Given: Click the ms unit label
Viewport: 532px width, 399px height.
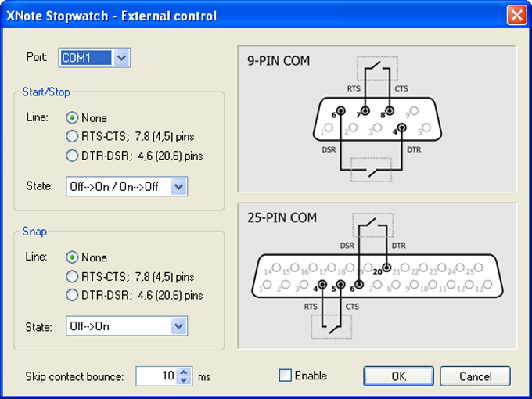Looking at the screenshot, I should coord(204,377).
